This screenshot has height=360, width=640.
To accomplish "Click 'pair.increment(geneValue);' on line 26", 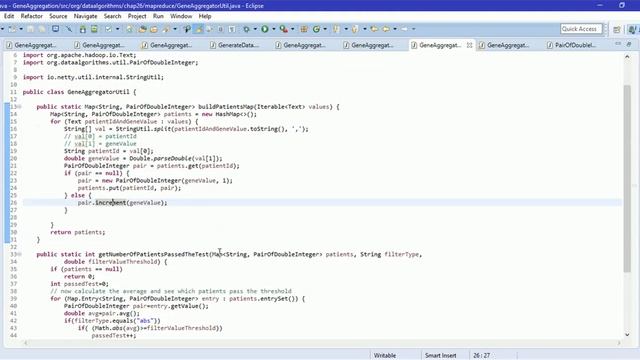I will (x=122, y=203).
